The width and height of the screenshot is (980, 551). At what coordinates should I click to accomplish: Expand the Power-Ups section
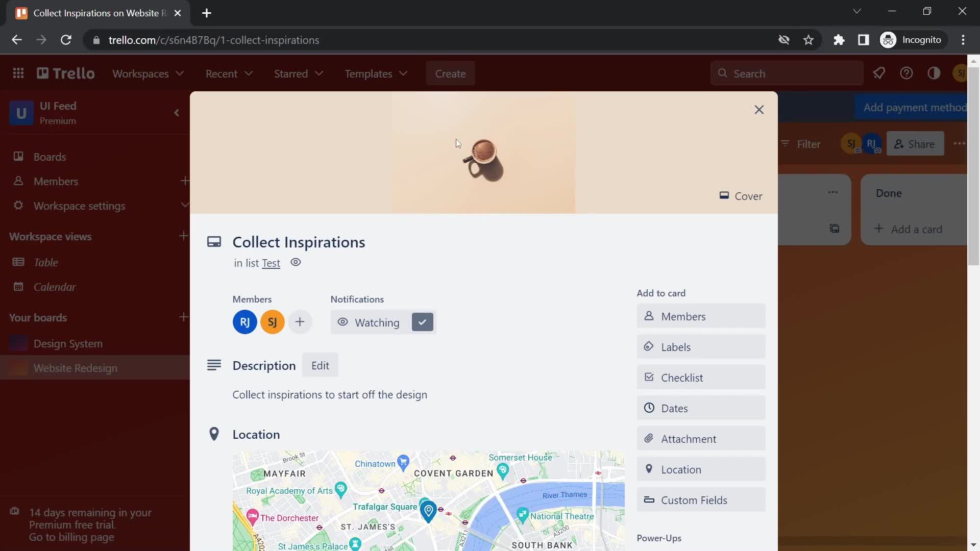pyautogui.click(x=659, y=538)
